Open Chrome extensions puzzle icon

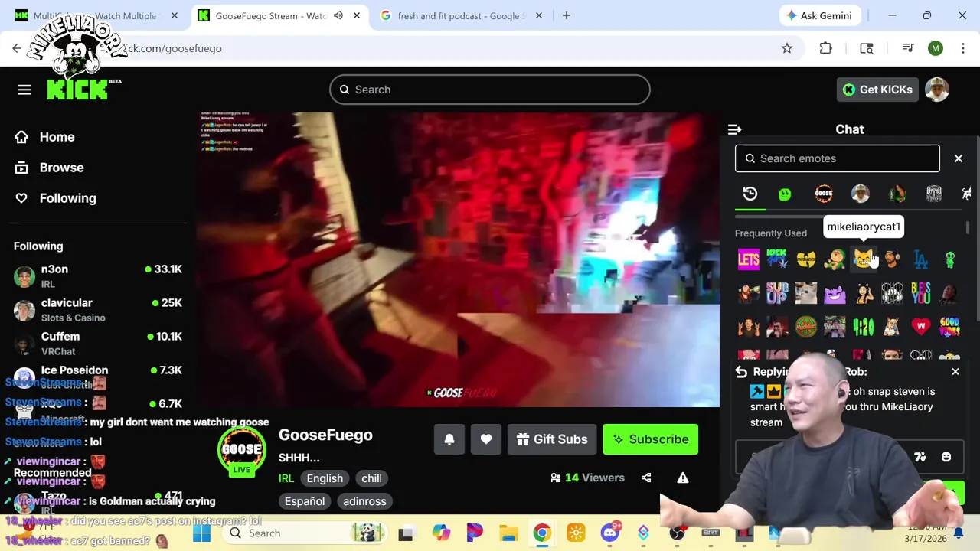point(825,48)
